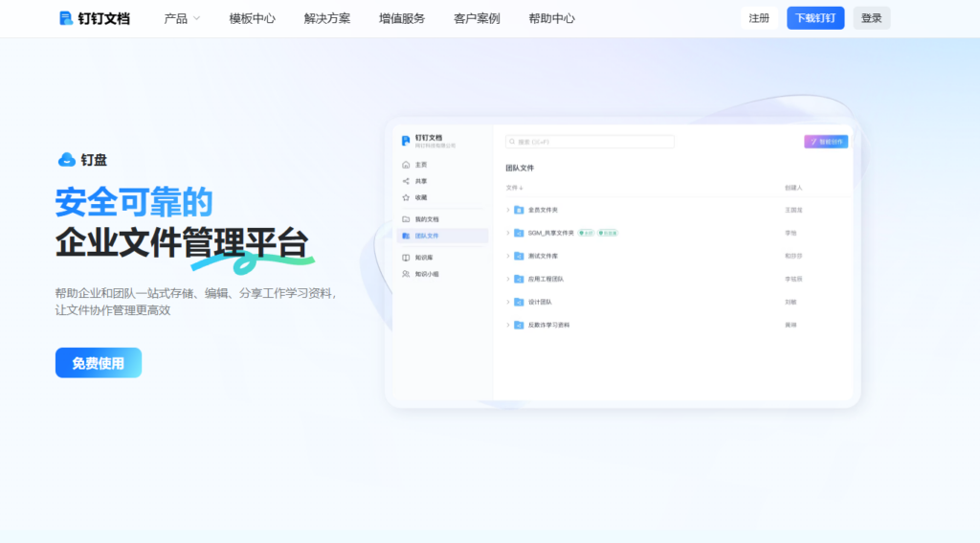Click the share icon beside 共享
This screenshot has width=980, height=543.
click(x=406, y=181)
